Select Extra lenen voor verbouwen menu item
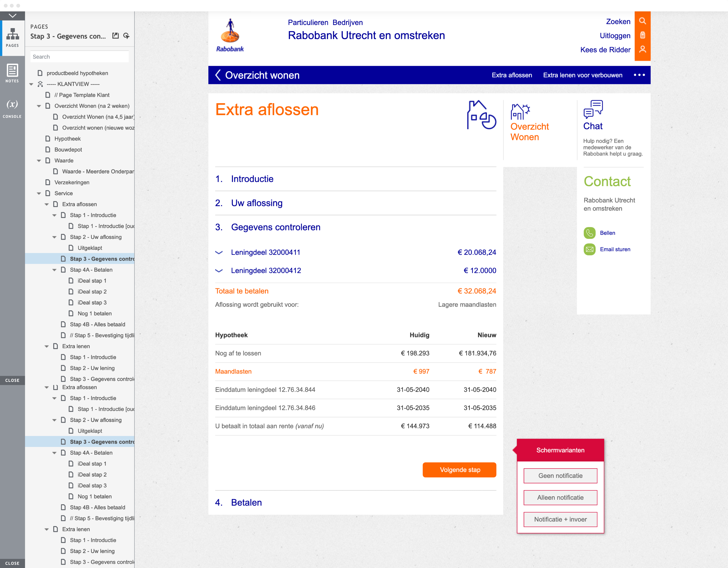Screen dimensions: 728x568 pyautogui.click(x=583, y=75)
